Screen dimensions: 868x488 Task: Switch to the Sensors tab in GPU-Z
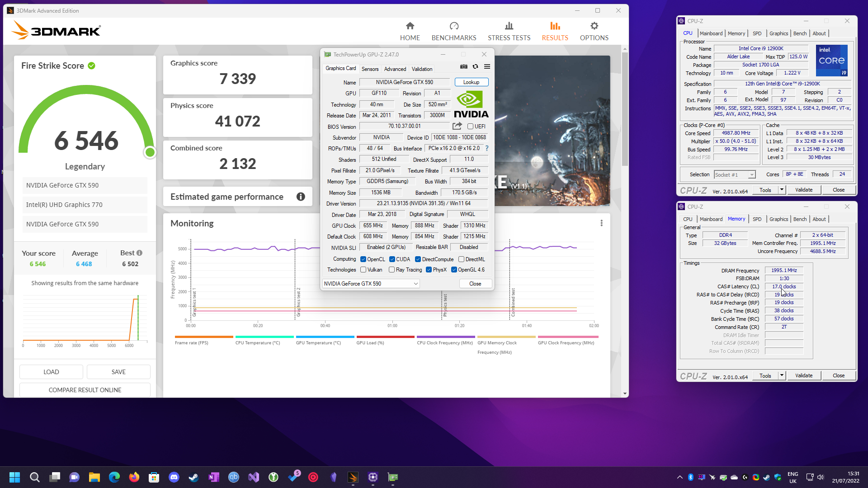370,69
